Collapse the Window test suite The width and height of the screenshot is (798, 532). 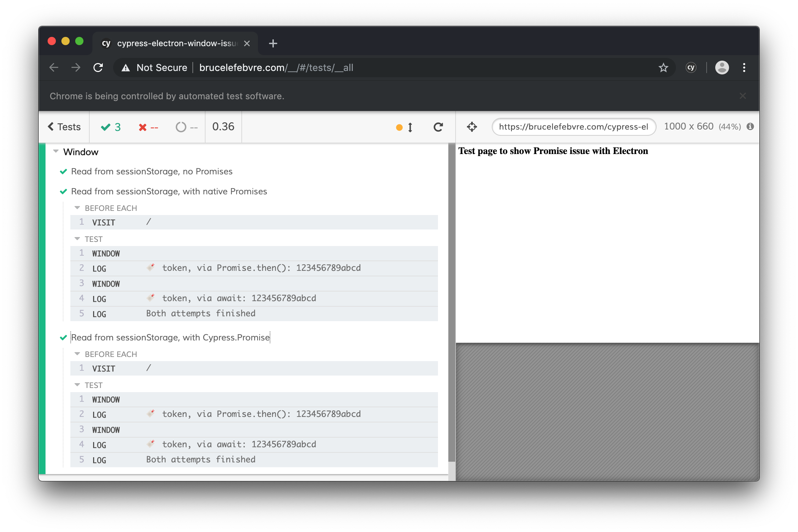[x=56, y=152]
